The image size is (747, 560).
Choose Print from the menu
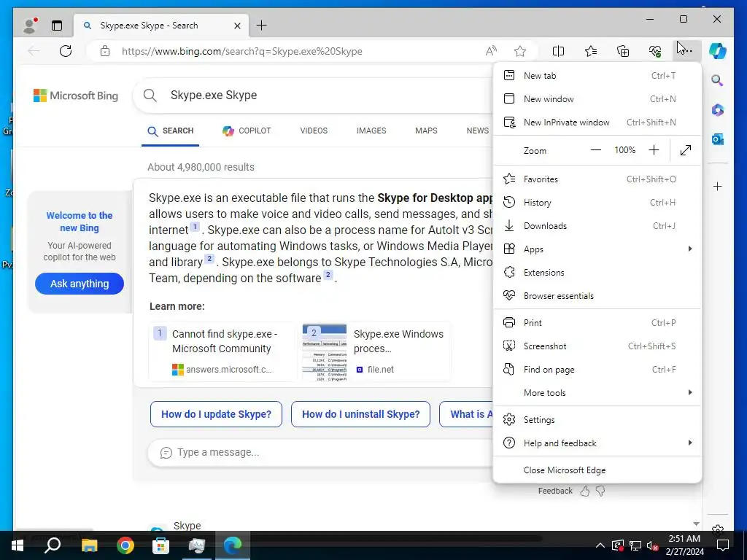click(x=597, y=322)
